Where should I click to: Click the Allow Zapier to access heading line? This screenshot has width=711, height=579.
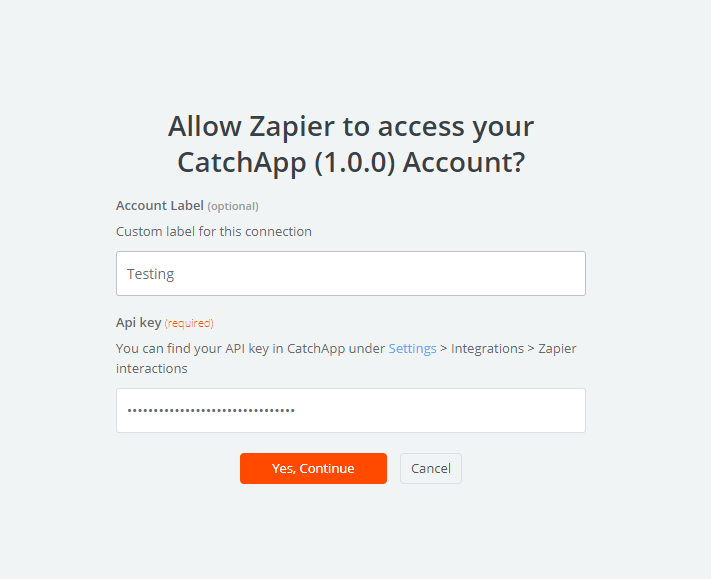(351, 126)
